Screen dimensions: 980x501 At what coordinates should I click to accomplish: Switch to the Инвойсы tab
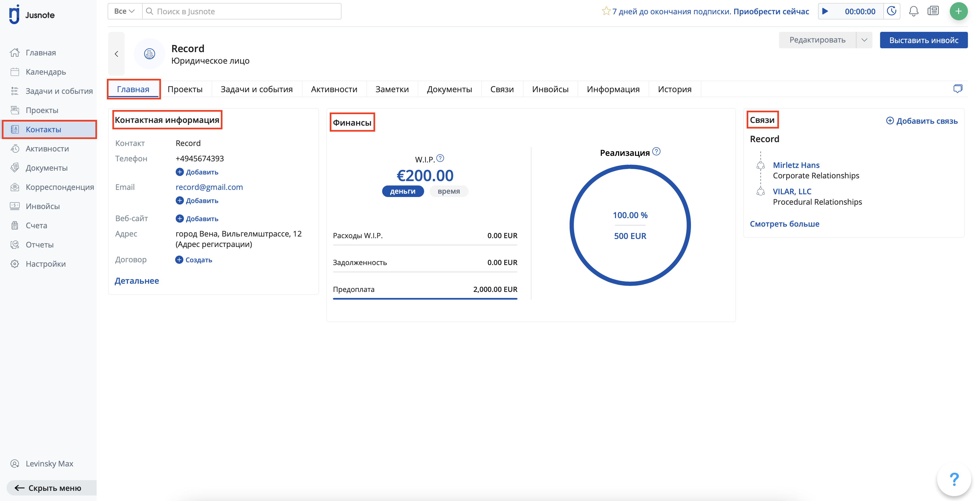(x=550, y=89)
